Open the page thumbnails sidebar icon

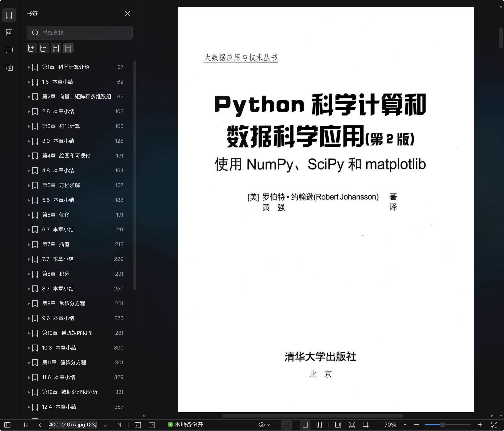[9, 32]
